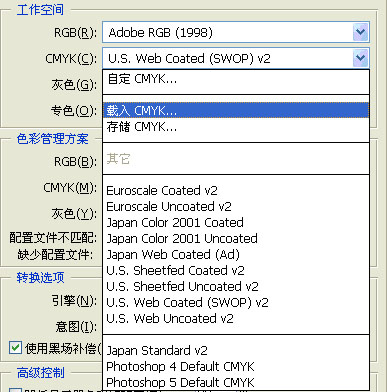Click the CMYK(M) policy label
The height and width of the screenshot is (392, 387).
pos(70,188)
